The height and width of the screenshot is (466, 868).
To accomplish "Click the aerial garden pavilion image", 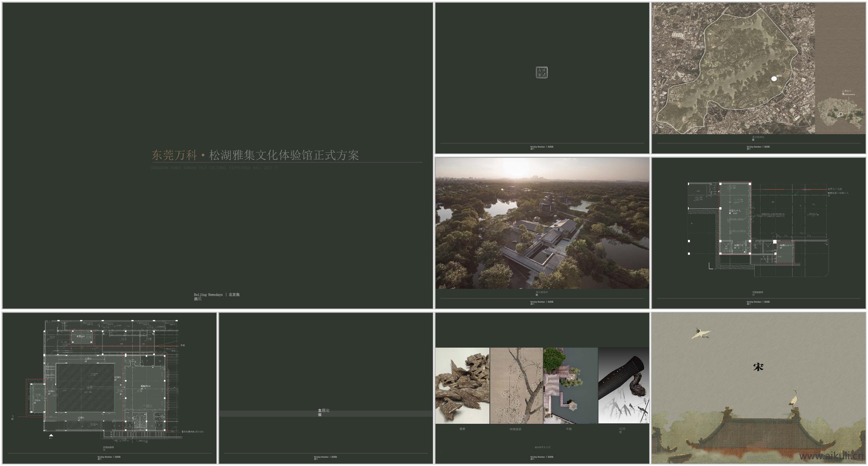I will [x=570, y=386].
